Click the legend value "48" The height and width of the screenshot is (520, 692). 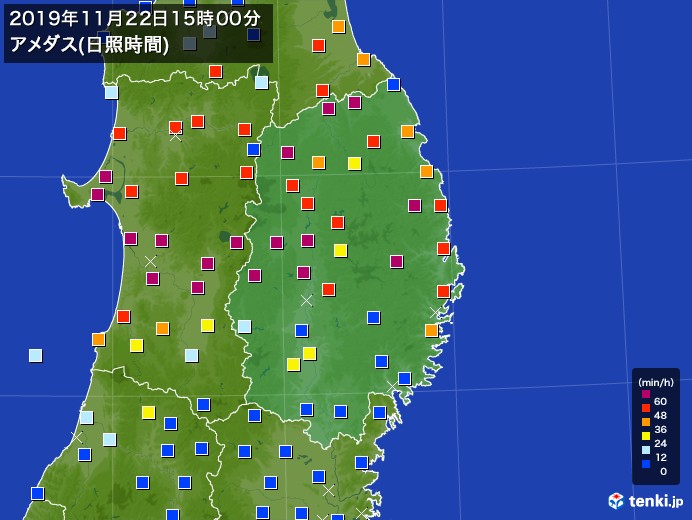click(x=660, y=415)
